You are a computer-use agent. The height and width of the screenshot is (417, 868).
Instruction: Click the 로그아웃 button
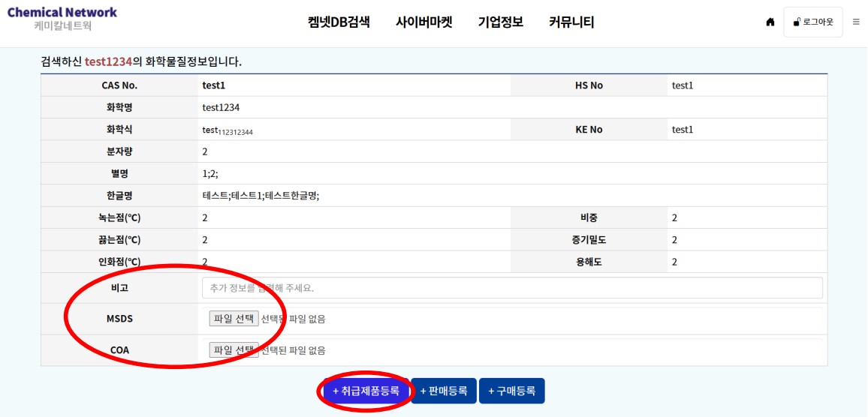click(812, 22)
